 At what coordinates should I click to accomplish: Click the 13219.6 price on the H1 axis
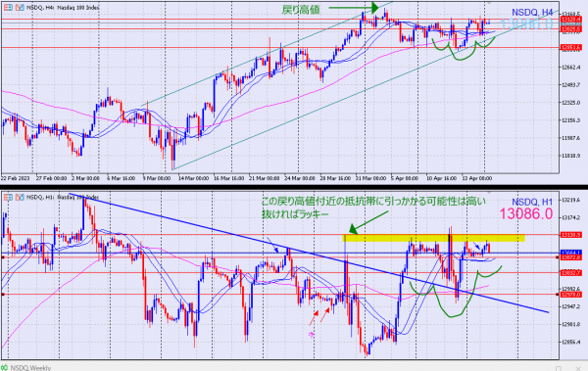570,200
